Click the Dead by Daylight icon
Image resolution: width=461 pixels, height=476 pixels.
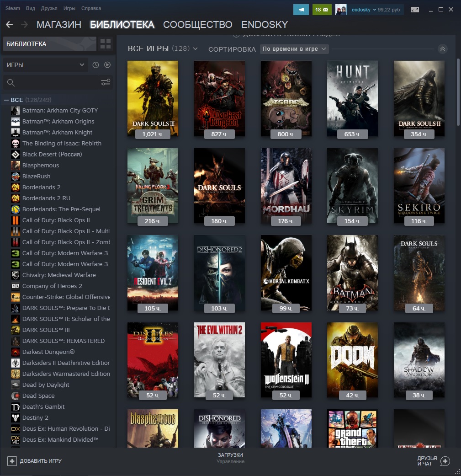click(16, 385)
